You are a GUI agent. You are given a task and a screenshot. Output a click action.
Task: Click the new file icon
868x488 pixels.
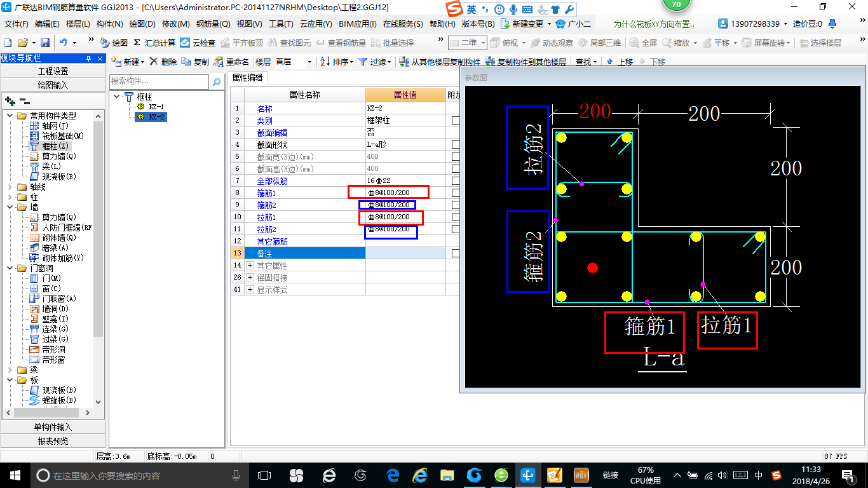tap(8, 43)
